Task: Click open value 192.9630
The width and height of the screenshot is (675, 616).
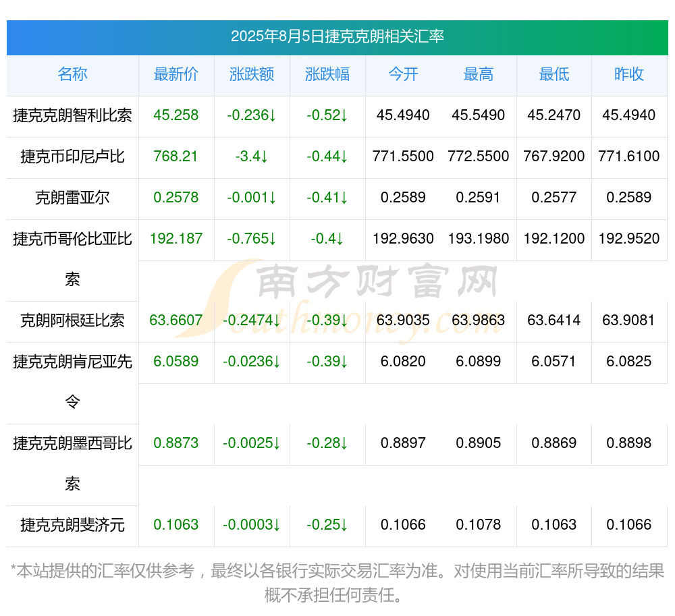Action: [403, 238]
